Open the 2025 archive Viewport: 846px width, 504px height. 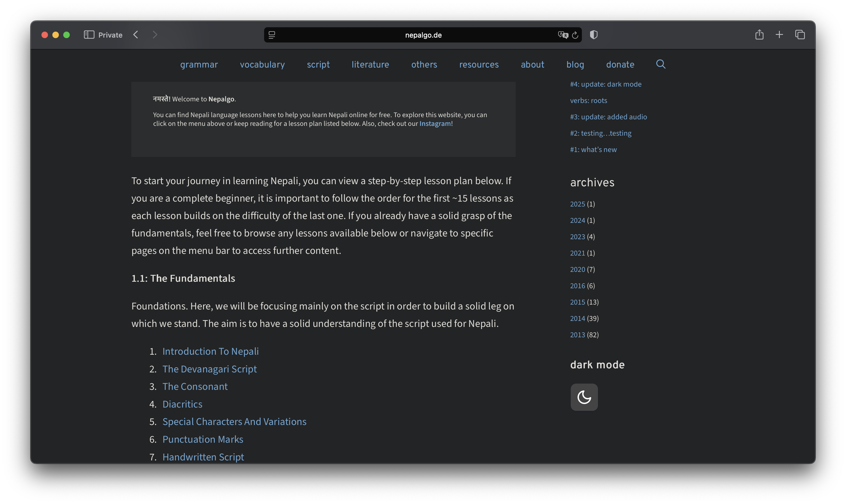point(578,204)
